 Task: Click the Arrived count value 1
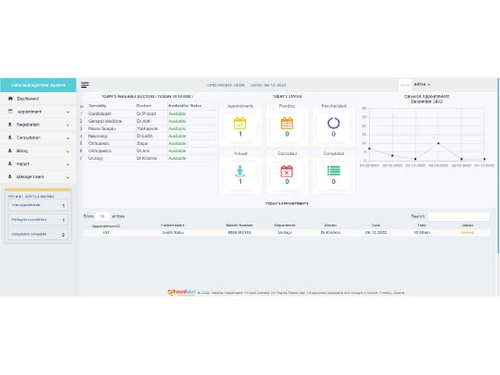[x=240, y=182]
